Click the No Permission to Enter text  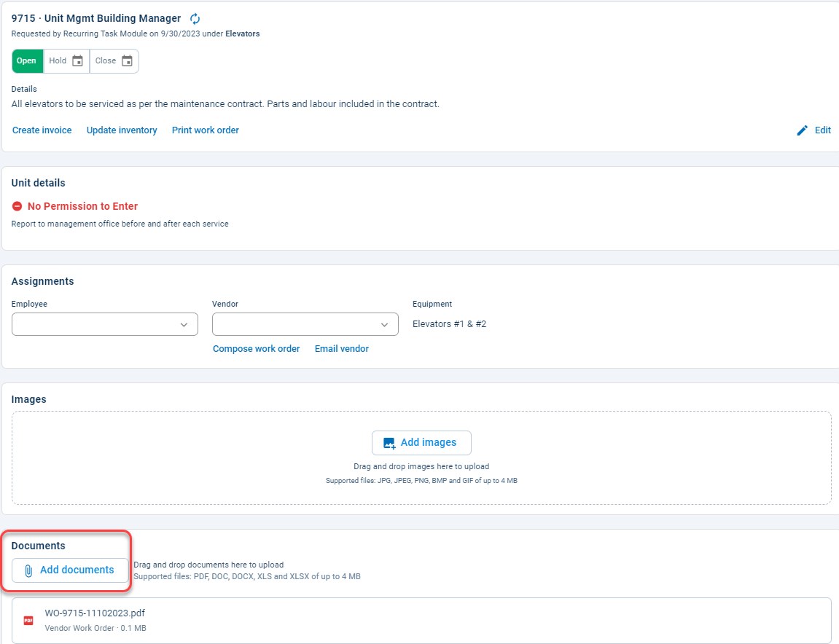tap(83, 206)
